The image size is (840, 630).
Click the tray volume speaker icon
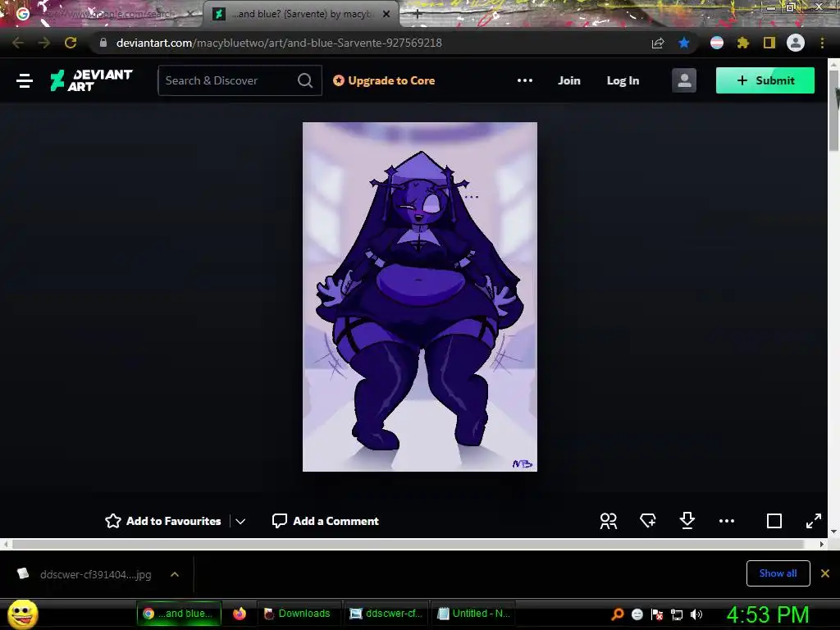tap(696, 614)
